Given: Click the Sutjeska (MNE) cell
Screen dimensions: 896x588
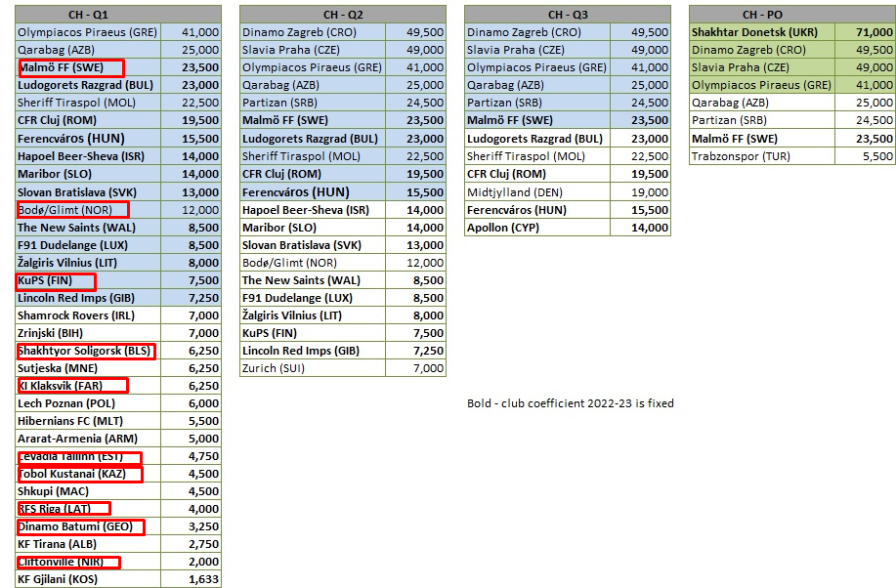Looking at the screenshot, I should 88,368.
